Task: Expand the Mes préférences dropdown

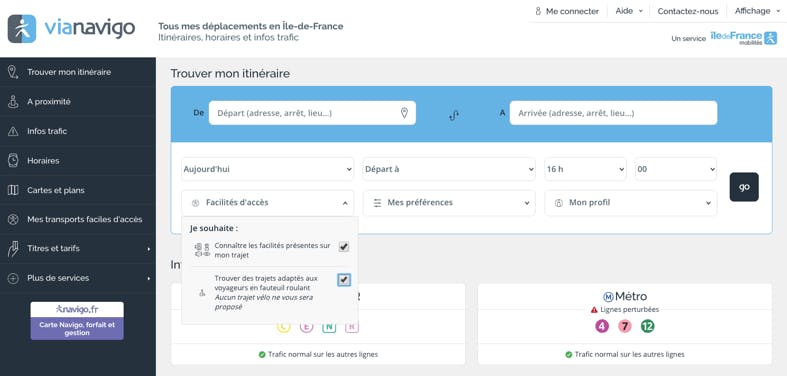Action: point(449,203)
